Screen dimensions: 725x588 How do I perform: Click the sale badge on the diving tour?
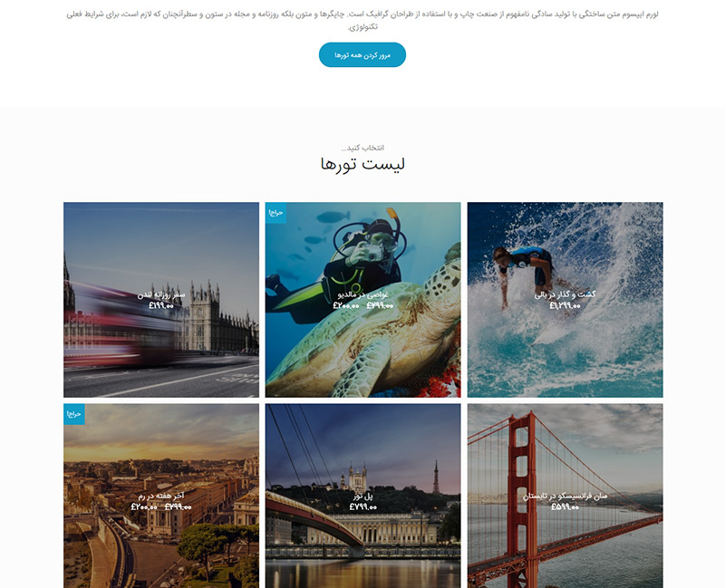(x=275, y=213)
